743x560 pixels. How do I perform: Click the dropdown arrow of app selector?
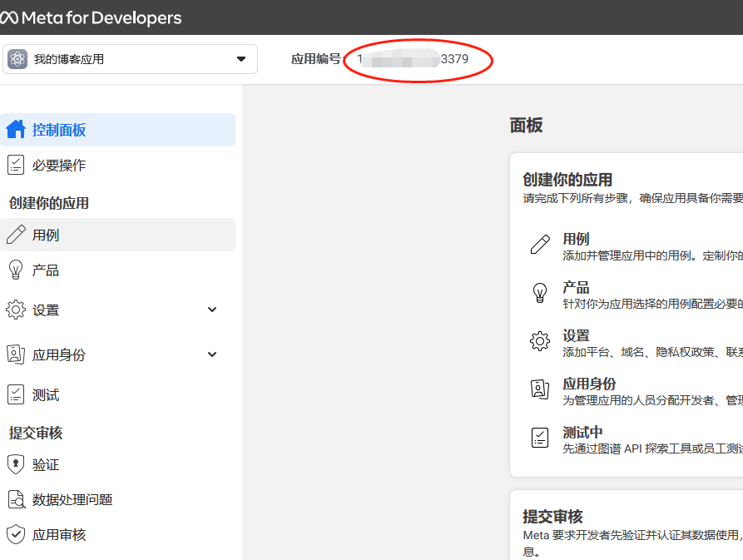point(241,59)
